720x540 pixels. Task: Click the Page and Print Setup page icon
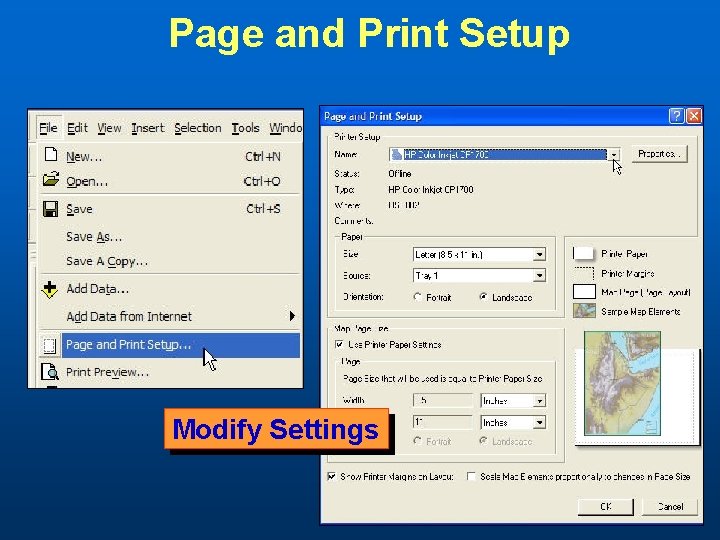[x=50, y=345]
